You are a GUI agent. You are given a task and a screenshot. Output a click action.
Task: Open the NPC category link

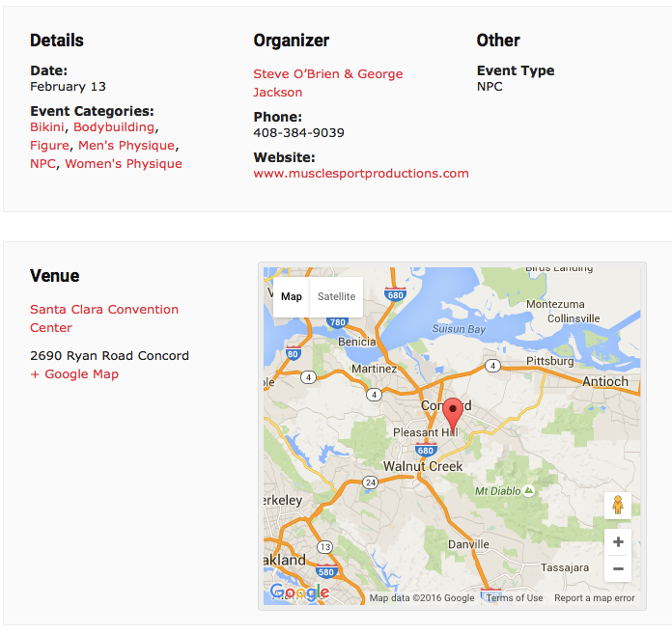[x=42, y=164]
